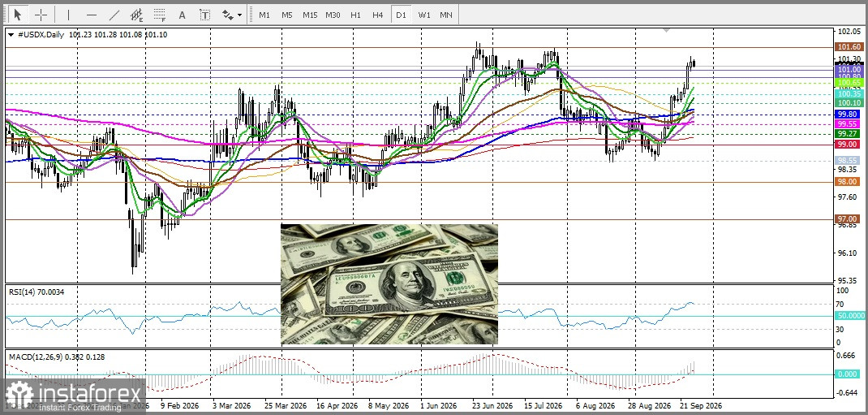Switch chart to W1 weekly timeframe
868x415 pixels.
pos(424,15)
